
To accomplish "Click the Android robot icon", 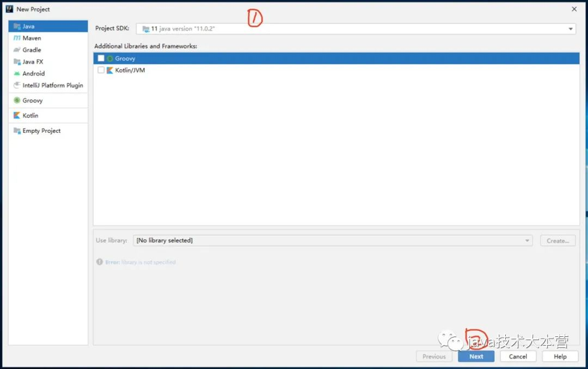I will point(17,73).
